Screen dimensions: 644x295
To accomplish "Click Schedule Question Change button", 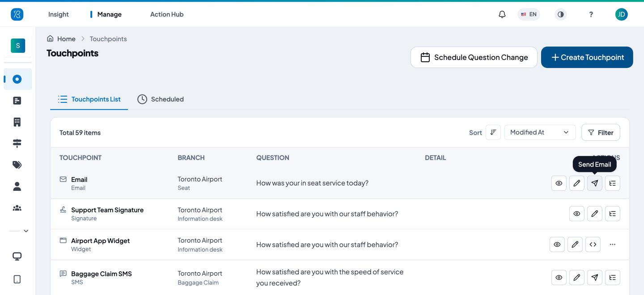I will pos(474,57).
